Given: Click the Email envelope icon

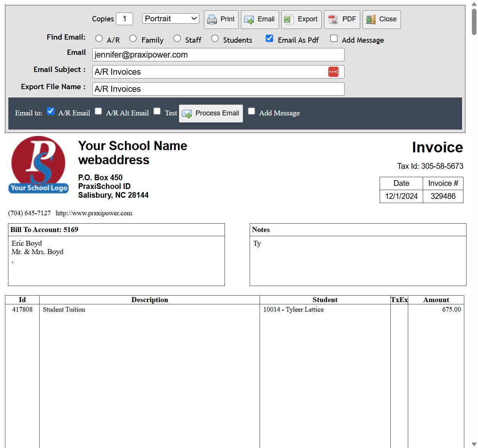Looking at the screenshot, I should pos(249,19).
